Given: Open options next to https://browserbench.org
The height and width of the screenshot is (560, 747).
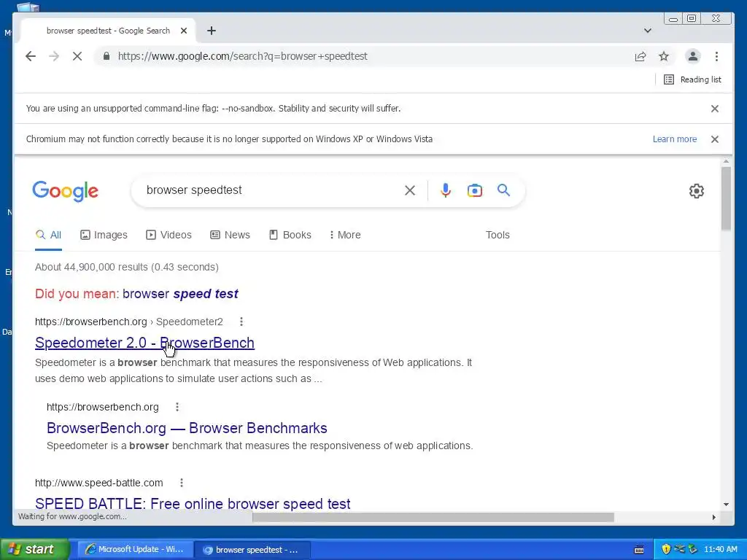Looking at the screenshot, I should tap(177, 407).
